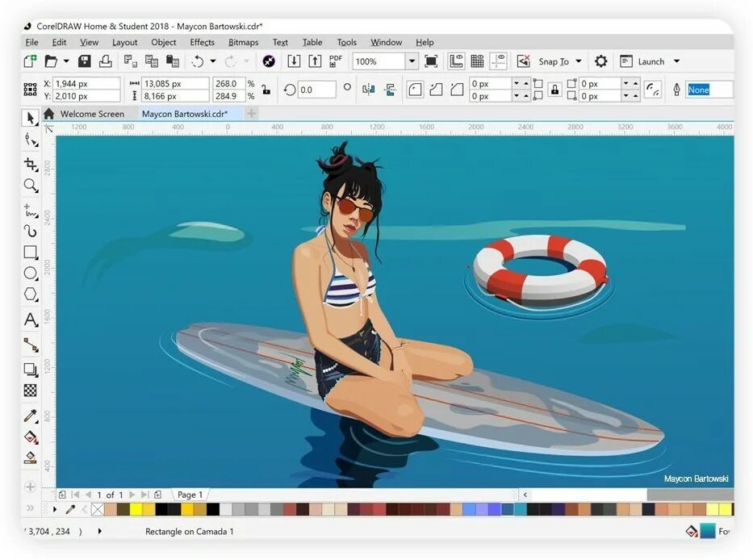This screenshot has width=753, height=560.
Task: Go to the last page button
Action: pos(145,495)
